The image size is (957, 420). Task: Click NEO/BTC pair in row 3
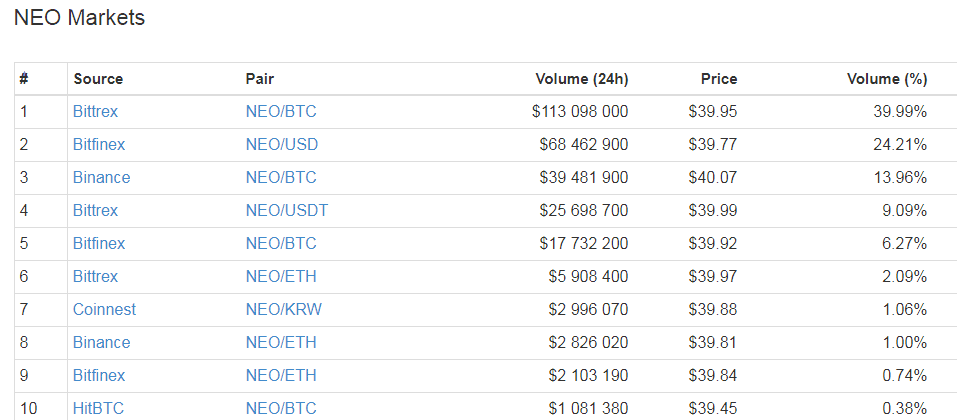click(281, 177)
